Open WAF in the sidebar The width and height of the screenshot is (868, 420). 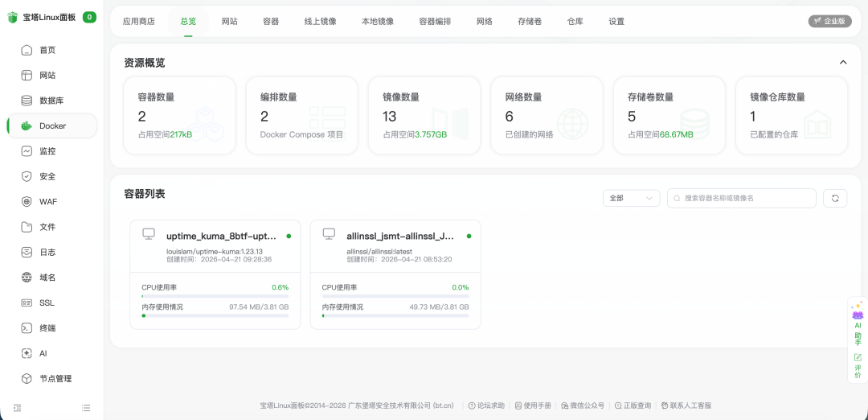[51, 202]
